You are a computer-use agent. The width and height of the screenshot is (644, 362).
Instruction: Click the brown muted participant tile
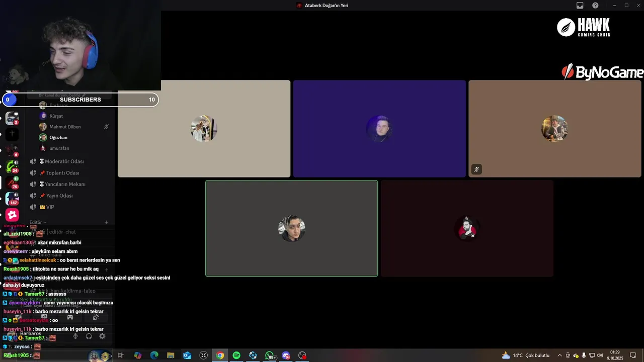(x=555, y=129)
